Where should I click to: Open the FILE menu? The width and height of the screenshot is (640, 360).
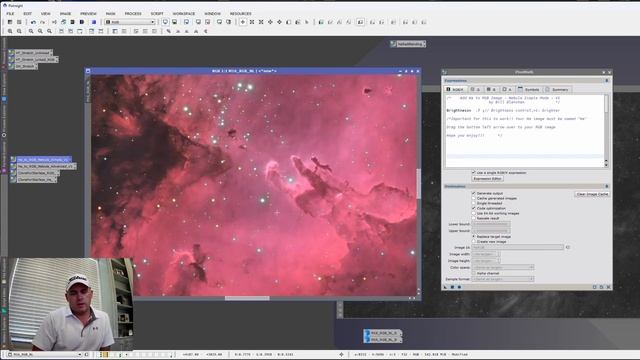pyautogui.click(x=10, y=13)
